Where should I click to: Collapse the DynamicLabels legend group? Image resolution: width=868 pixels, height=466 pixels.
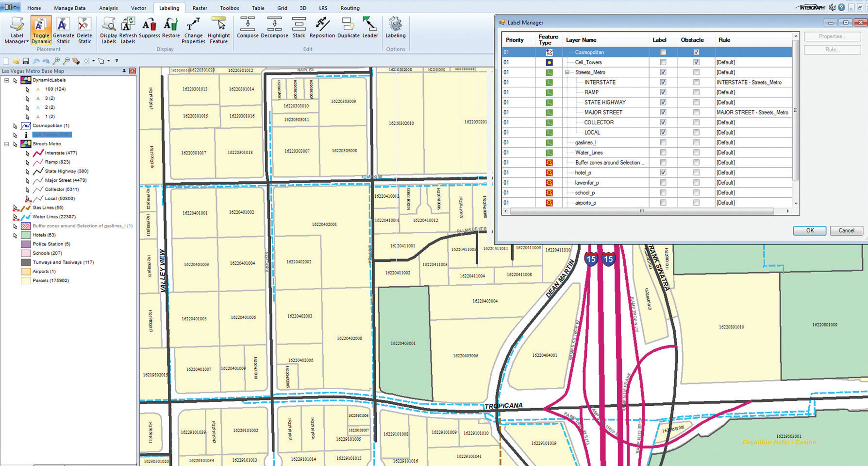7,80
